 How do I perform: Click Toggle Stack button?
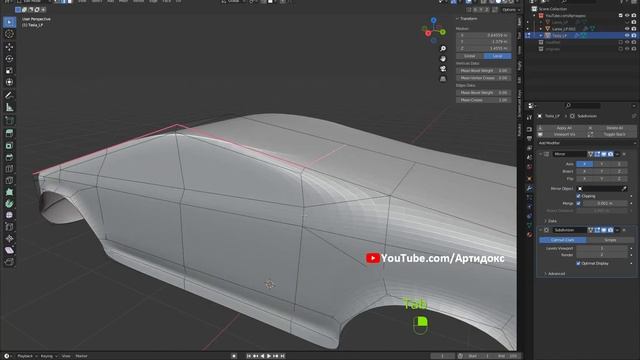tap(611, 134)
